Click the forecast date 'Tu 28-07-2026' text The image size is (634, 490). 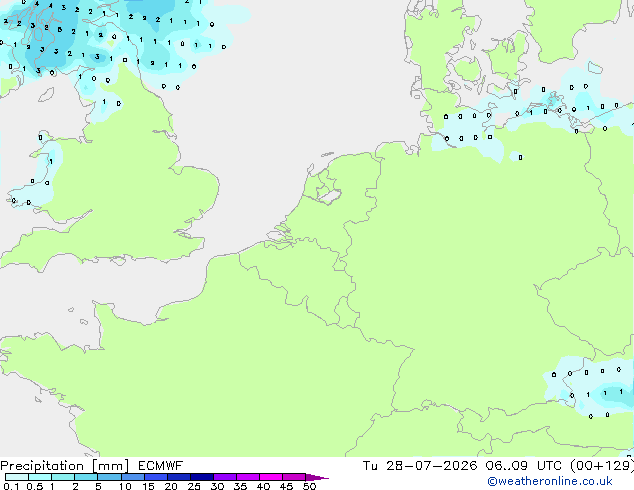(x=419, y=466)
